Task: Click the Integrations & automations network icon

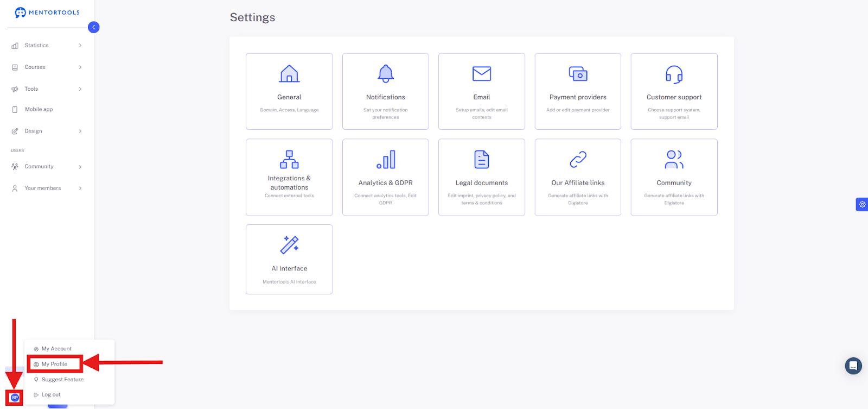Action: [x=289, y=160]
